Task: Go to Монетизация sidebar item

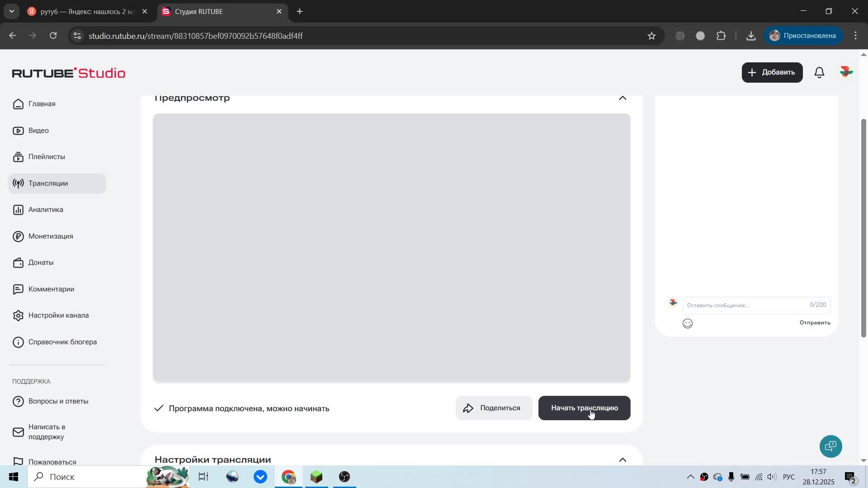Action: [x=51, y=236]
